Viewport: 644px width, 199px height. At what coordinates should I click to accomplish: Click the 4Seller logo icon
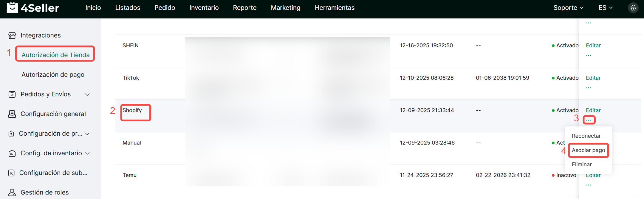12,8
